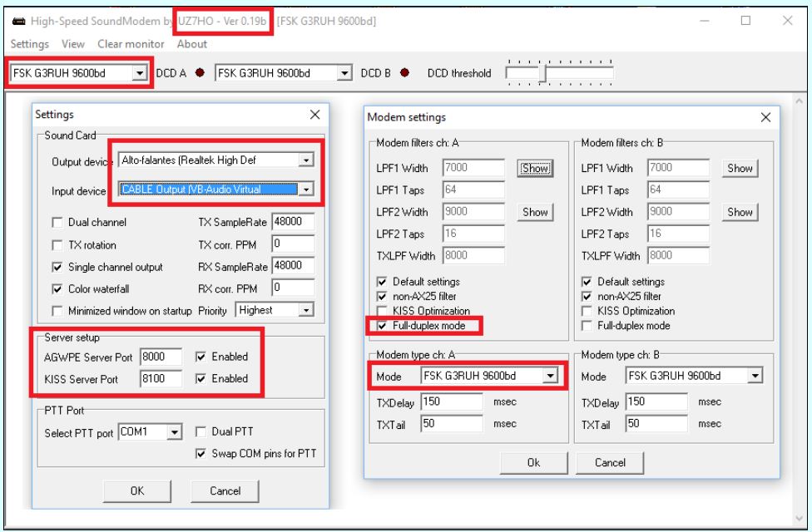Viewport: 812px width, 532px height.
Task: Click the AGWPE Server Port field
Action: pyautogui.click(x=161, y=357)
